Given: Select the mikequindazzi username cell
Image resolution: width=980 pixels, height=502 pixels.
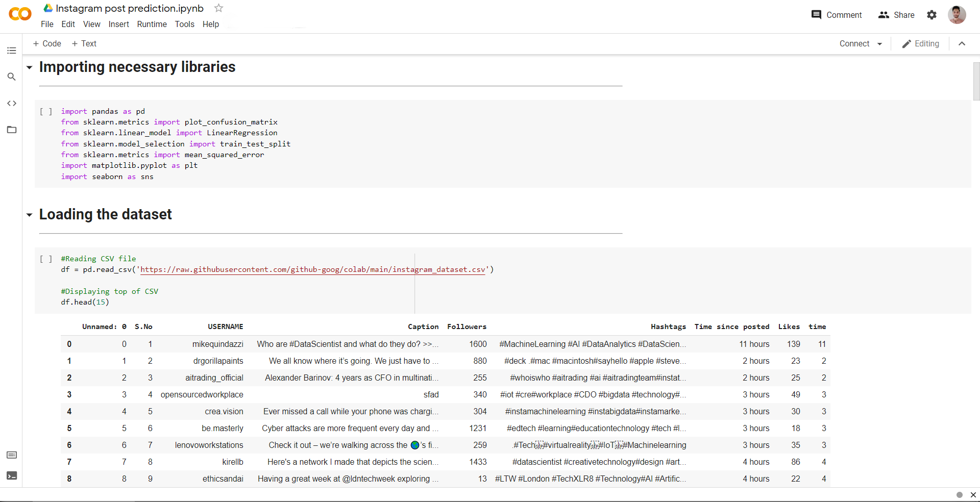Looking at the screenshot, I should pos(217,344).
